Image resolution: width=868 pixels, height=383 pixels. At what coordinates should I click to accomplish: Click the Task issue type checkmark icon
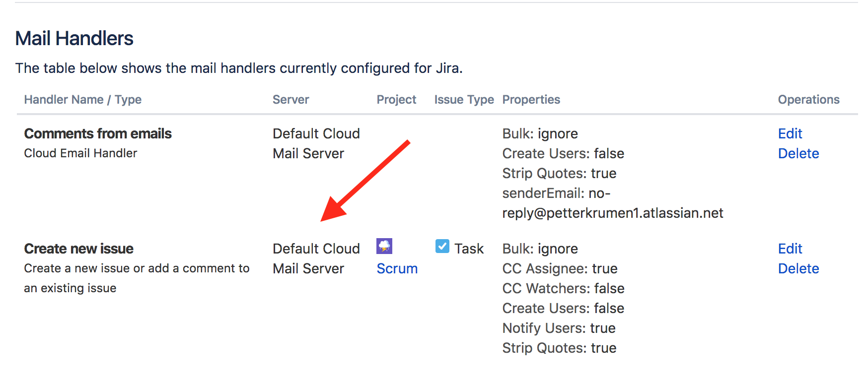(x=442, y=246)
